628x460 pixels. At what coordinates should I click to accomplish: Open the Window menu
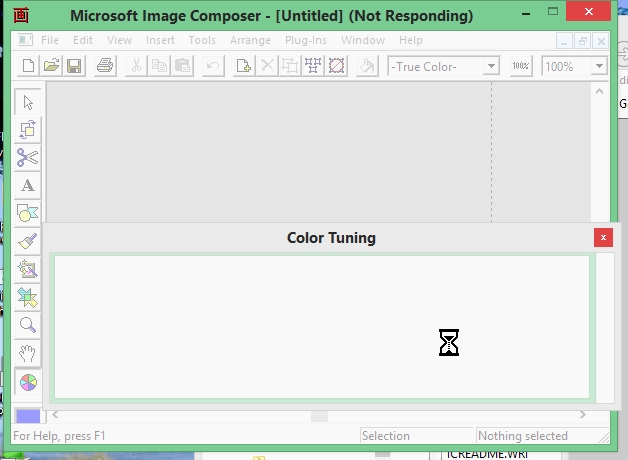click(x=363, y=40)
